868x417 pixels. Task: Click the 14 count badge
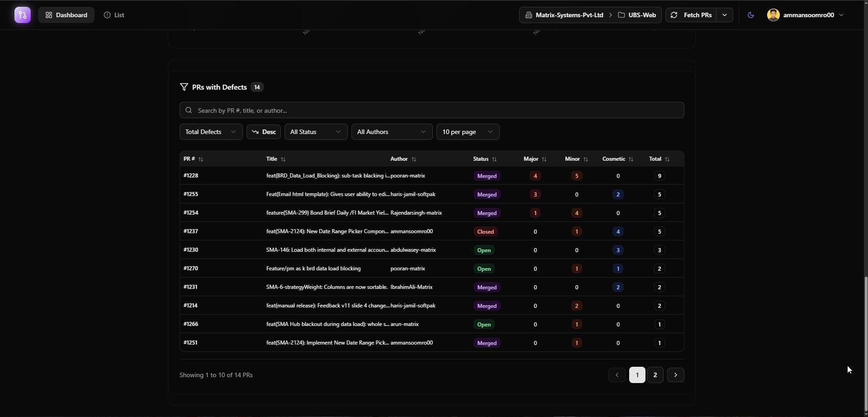pyautogui.click(x=257, y=87)
